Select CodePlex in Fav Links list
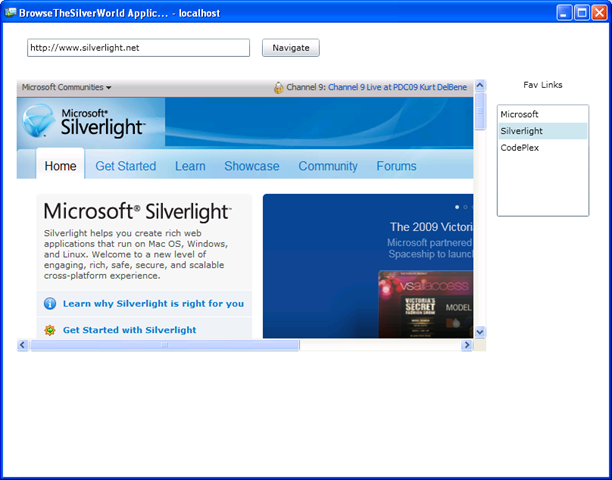The width and height of the screenshot is (612, 480). (x=543, y=148)
